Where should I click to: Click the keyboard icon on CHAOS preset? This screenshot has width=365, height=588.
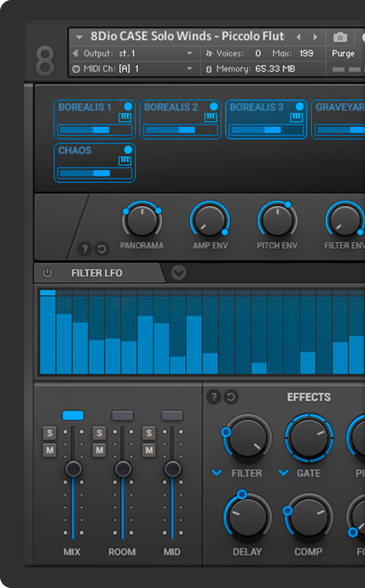pos(125,161)
